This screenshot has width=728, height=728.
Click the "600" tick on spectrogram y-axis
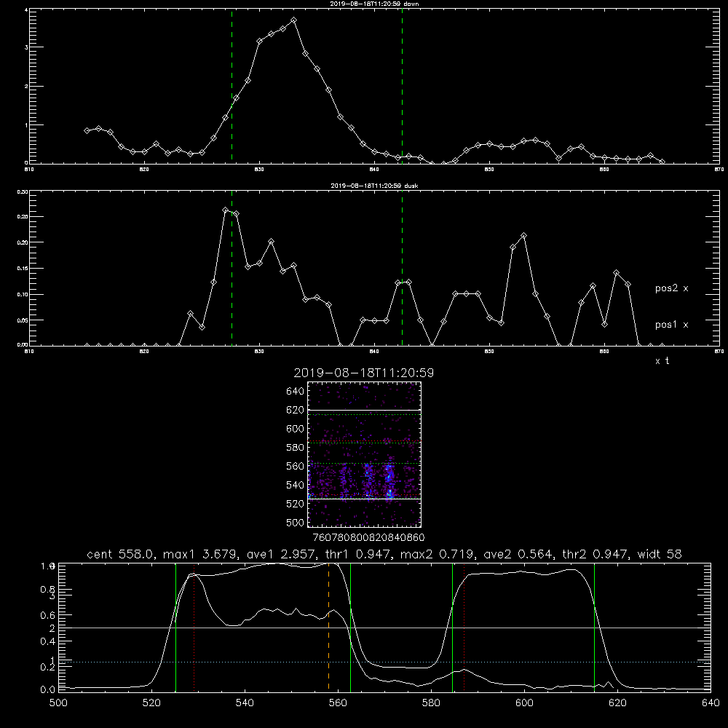tap(296, 429)
